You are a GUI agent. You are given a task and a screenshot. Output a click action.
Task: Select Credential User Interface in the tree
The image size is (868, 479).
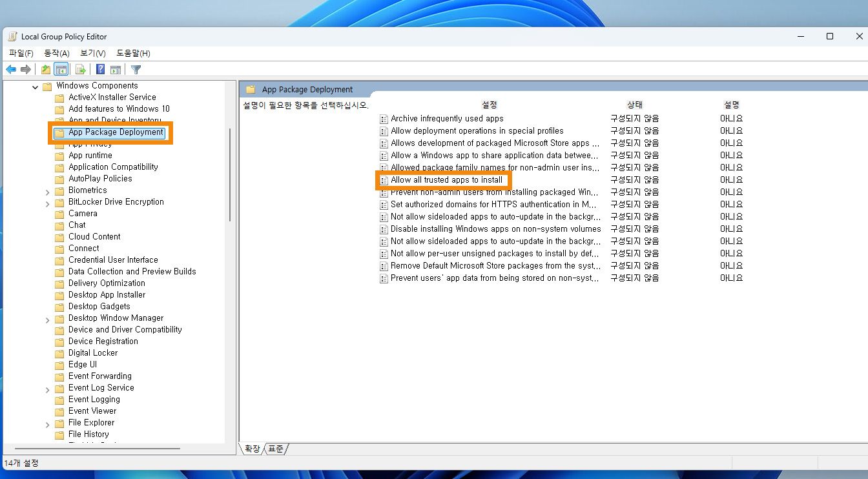coord(113,260)
